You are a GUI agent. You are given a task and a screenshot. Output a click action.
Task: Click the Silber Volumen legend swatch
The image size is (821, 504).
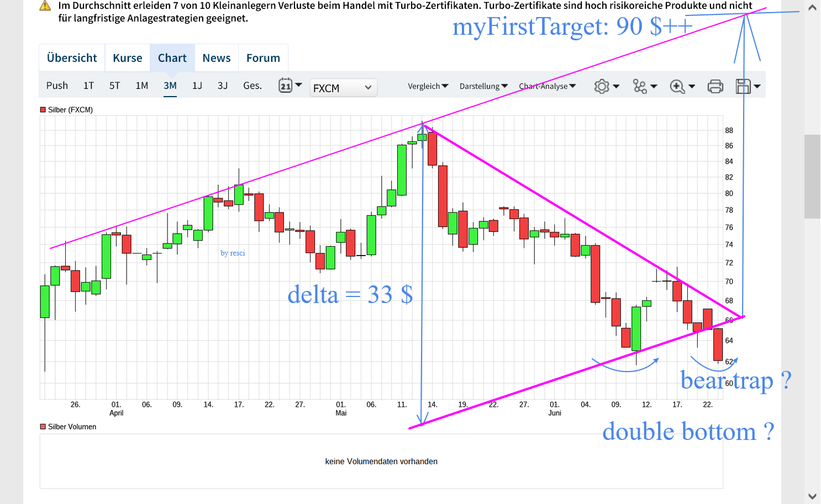pos(43,427)
